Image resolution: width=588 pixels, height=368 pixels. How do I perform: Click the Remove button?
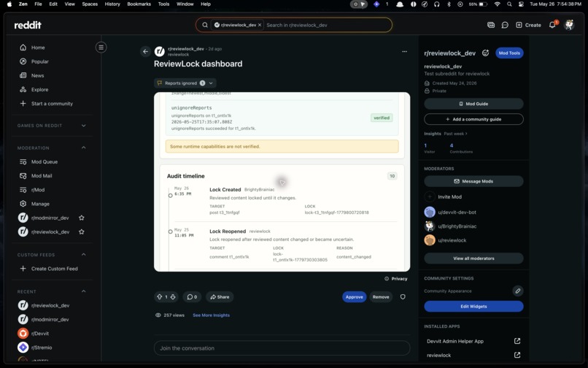coord(381,297)
